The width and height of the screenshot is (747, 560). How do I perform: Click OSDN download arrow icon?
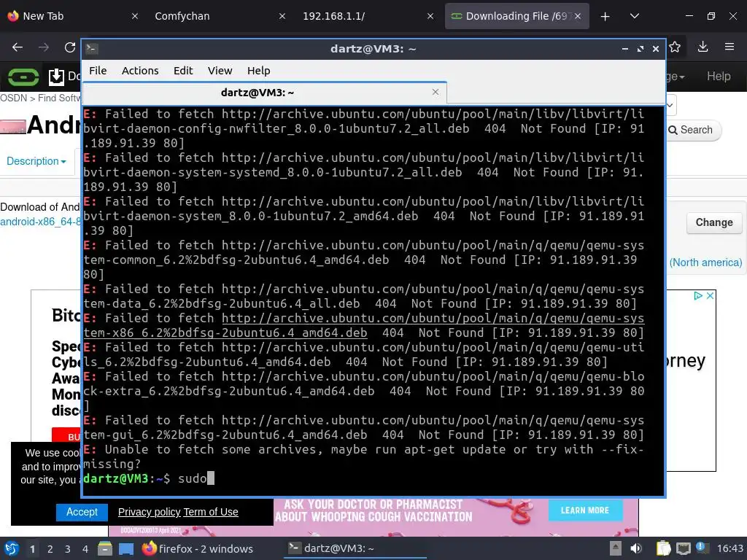56,77
